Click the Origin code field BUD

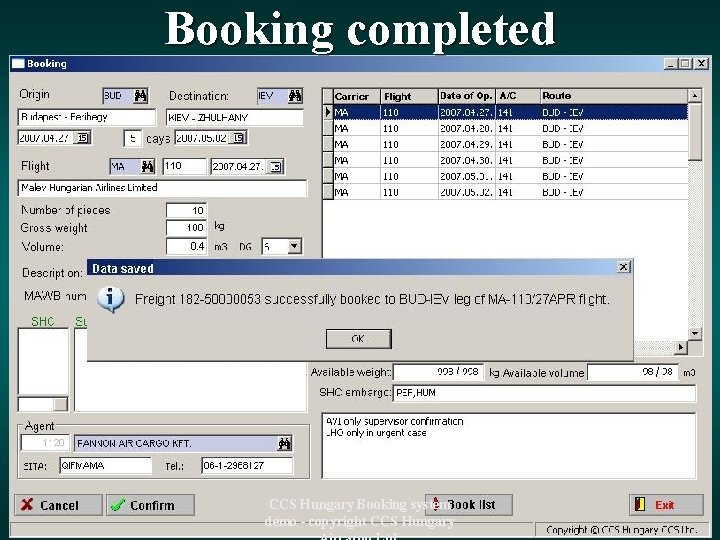click(118, 96)
